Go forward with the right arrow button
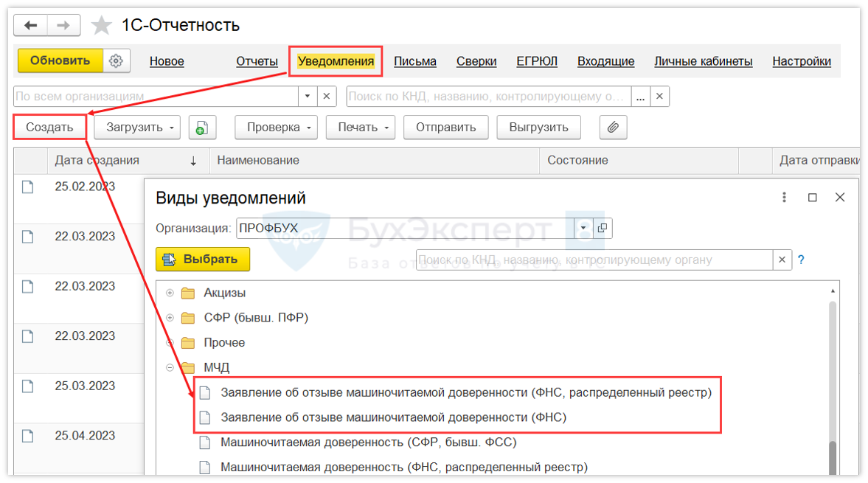 coord(63,25)
